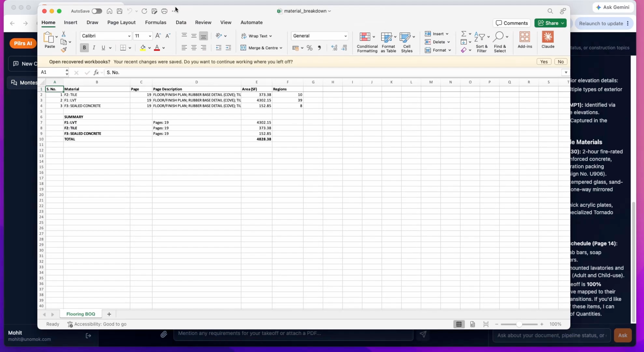
Task: Click Yes to open recovered workbooks
Action: [x=544, y=62]
